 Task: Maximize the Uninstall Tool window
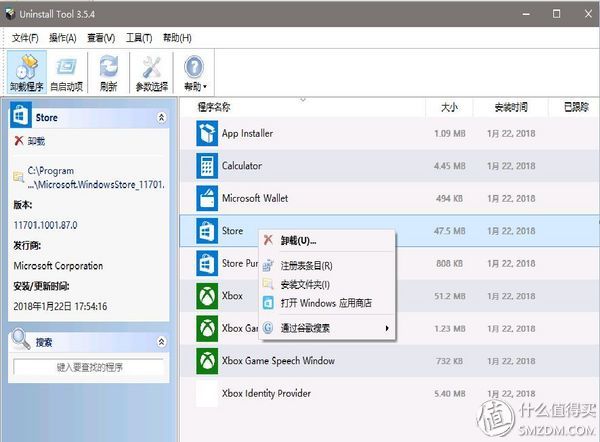pos(556,14)
